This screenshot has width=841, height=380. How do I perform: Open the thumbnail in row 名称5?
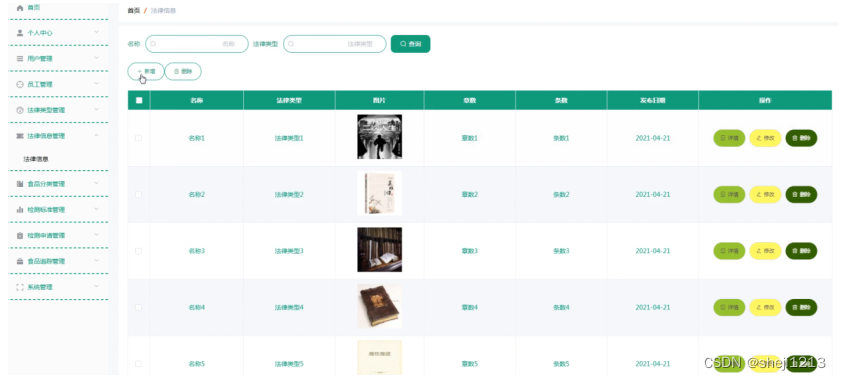tap(380, 357)
